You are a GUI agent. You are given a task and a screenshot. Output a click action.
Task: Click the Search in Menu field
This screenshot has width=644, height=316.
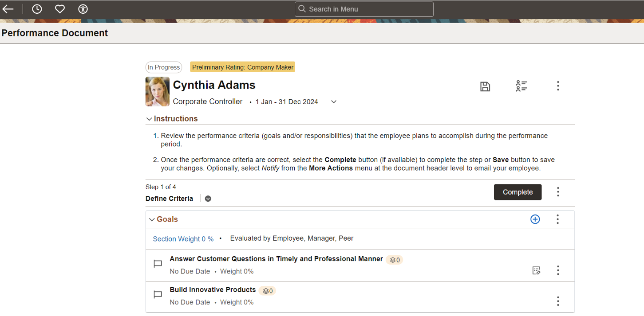[364, 9]
